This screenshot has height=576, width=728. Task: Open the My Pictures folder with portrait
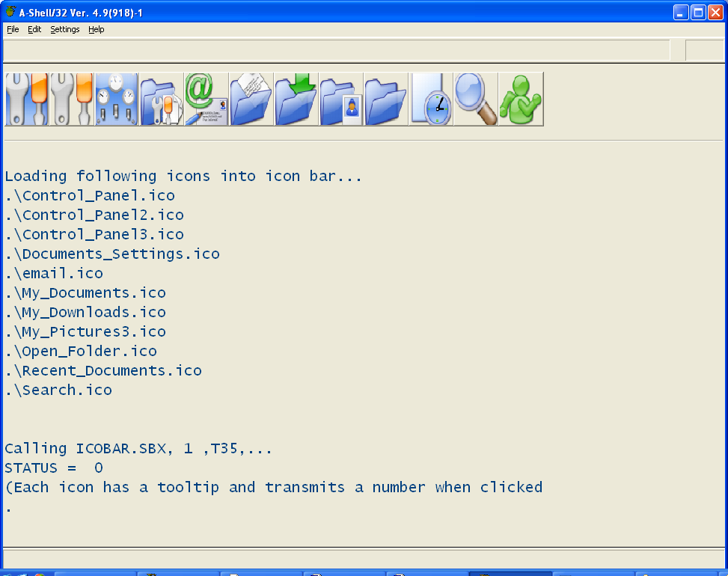click(x=340, y=99)
